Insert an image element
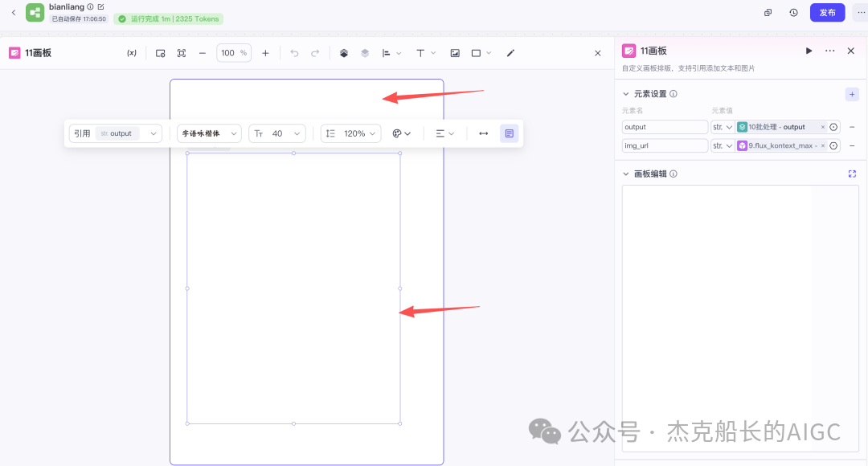The image size is (868, 466). point(455,53)
